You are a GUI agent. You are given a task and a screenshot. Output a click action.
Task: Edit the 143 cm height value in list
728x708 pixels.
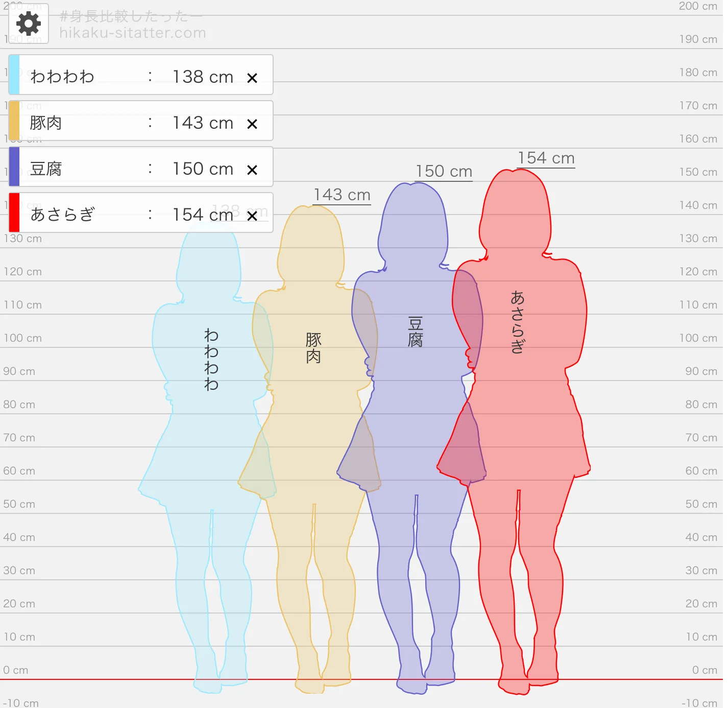(x=203, y=123)
